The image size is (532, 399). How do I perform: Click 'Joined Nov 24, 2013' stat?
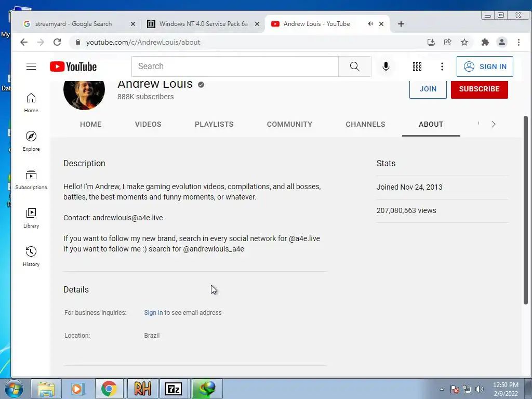click(409, 187)
